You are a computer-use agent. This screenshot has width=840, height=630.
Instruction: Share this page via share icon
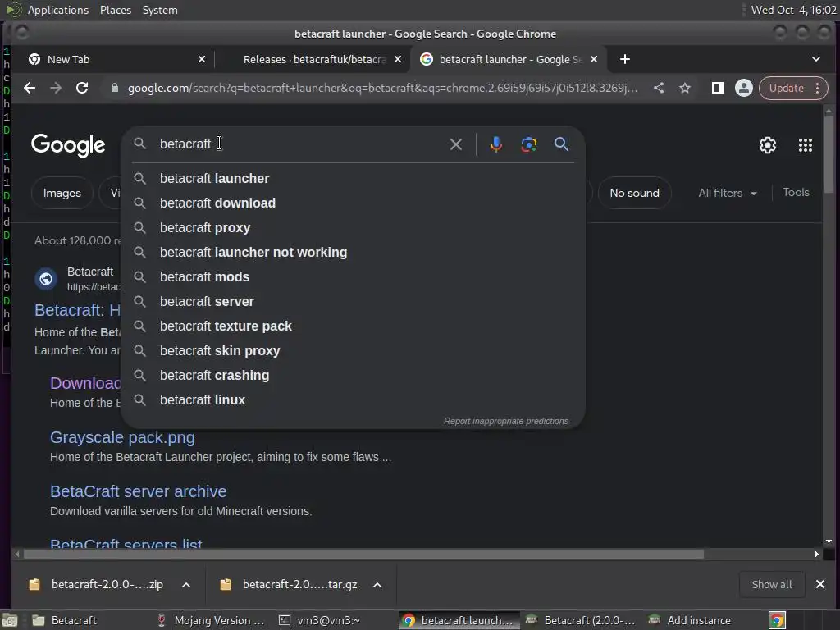pyautogui.click(x=659, y=89)
